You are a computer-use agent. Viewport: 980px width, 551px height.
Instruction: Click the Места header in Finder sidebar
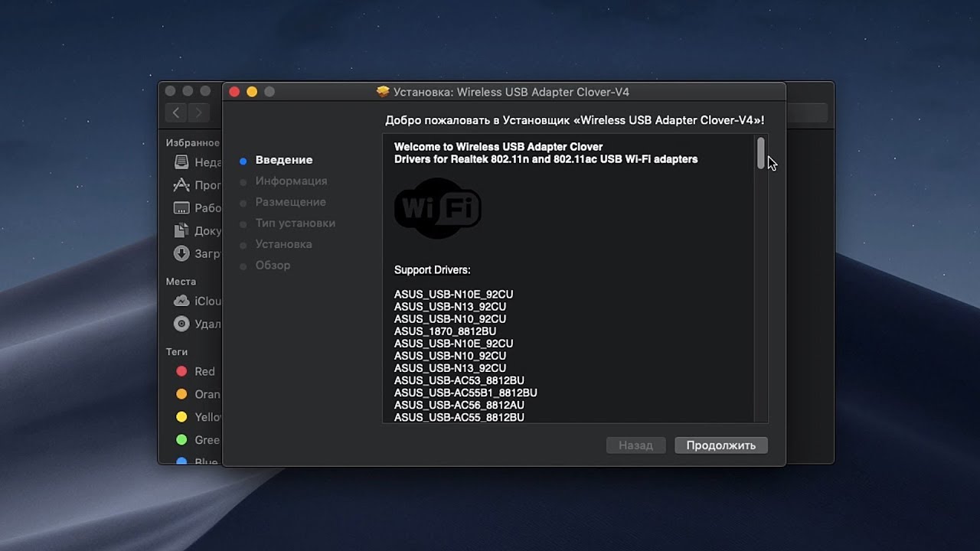click(x=181, y=282)
